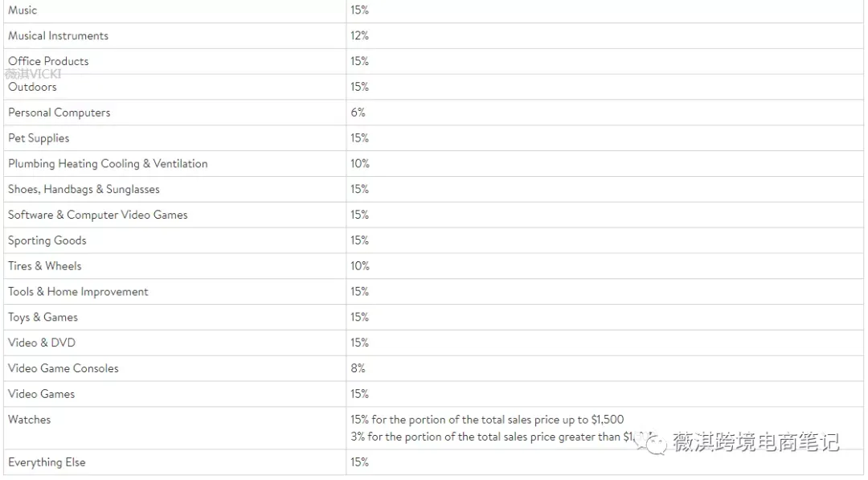Click the Tires & Wheels row label

pos(45,266)
